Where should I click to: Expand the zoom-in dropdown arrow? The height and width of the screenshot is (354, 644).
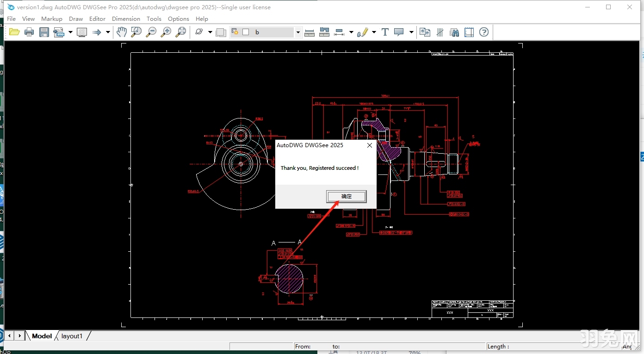209,32
